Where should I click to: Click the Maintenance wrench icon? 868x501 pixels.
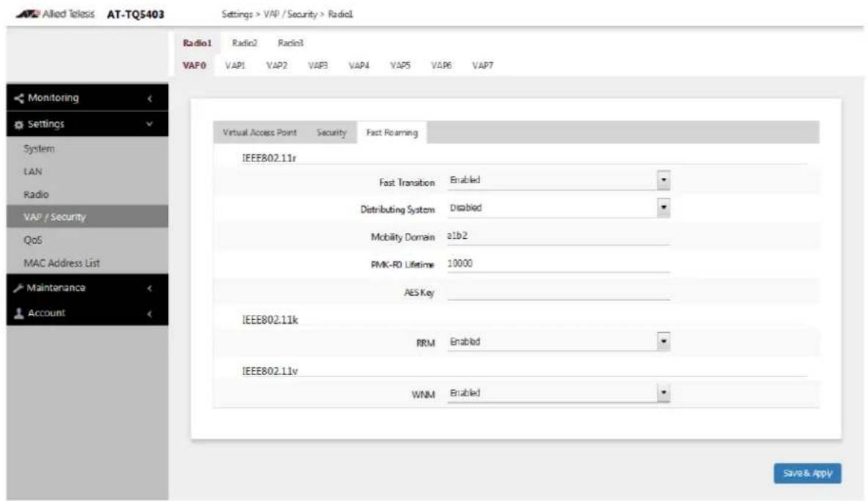click(18, 288)
